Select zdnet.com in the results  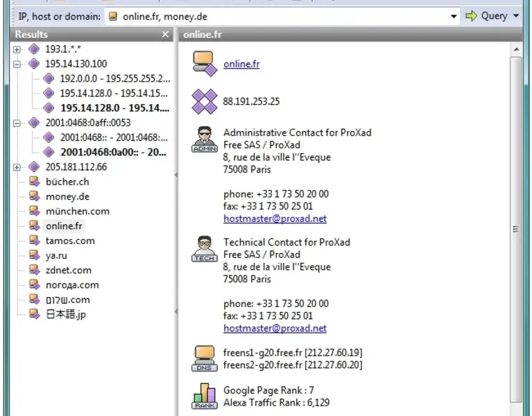point(69,270)
